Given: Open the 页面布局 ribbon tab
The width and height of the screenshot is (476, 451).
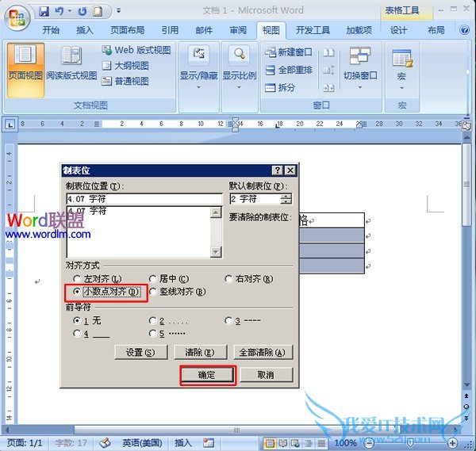Looking at the screenshot, I should coord(127,30).
